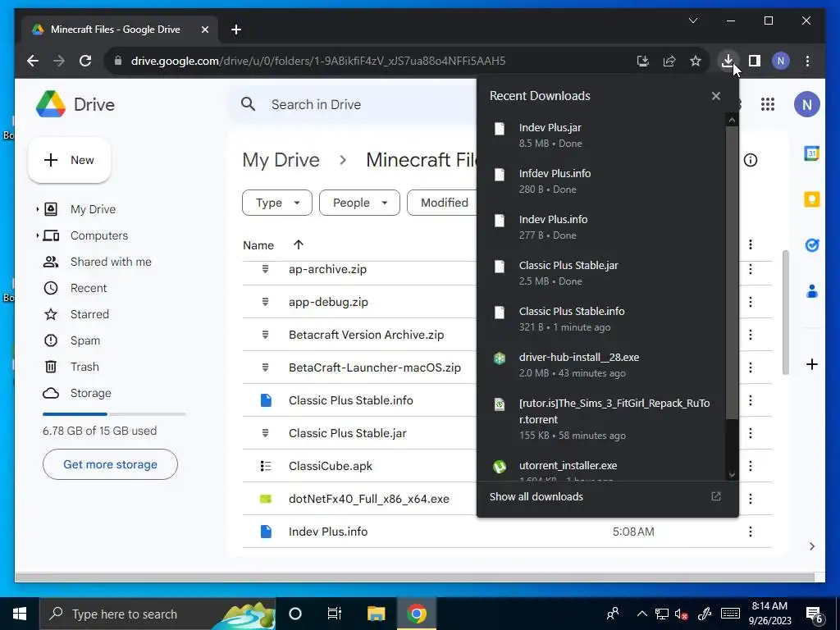Select The_Sims_3 torrent download entry
Image resolution: width=840 pixels, height=630 pixels.
601,419
